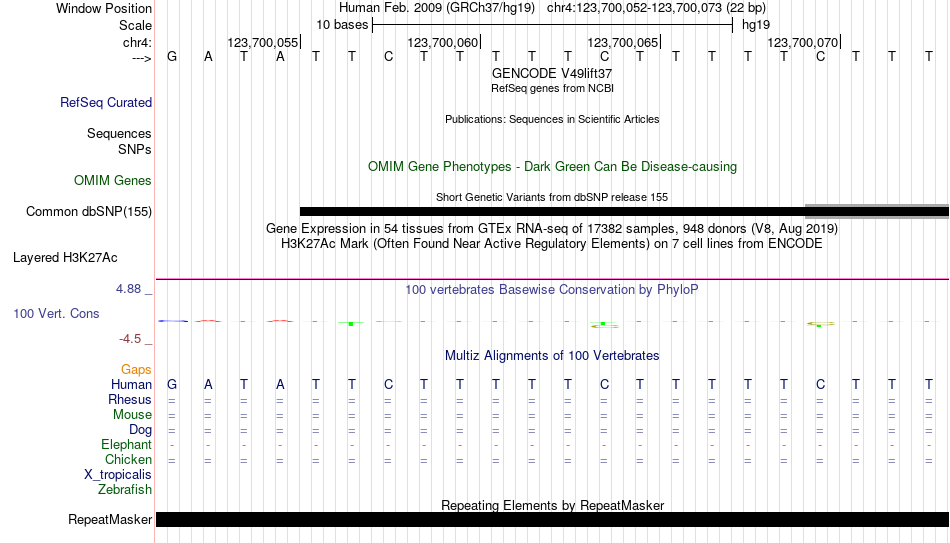Click the chr4: ruler label

pos(137,42)
